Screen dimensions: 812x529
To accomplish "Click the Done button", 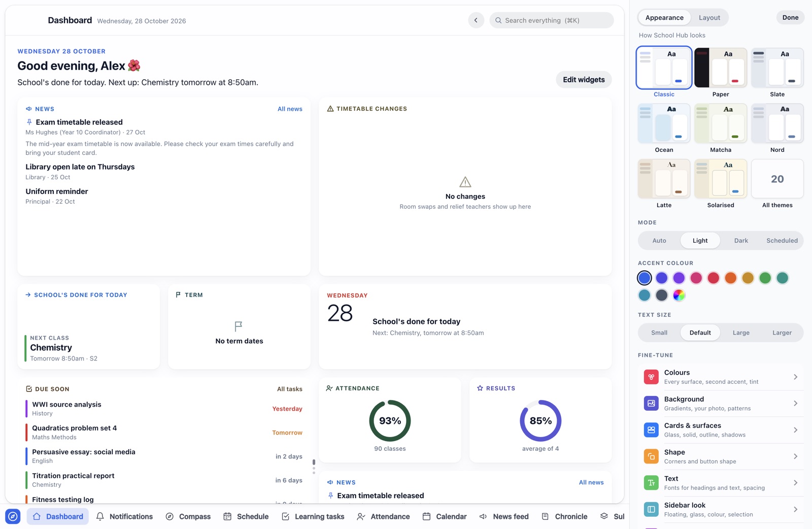I will coord(790,17).
